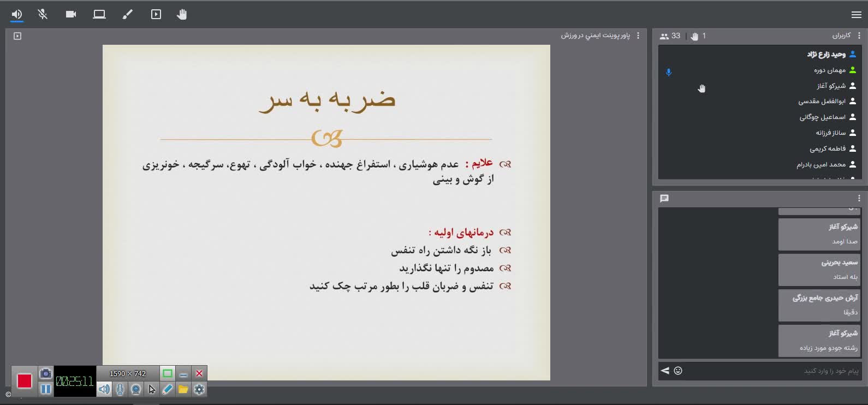Image resolution: width=868 pixels, height=405 pixels.
Task: Start screen sharing with the laptop icon
Action: (x=99, y=14)
